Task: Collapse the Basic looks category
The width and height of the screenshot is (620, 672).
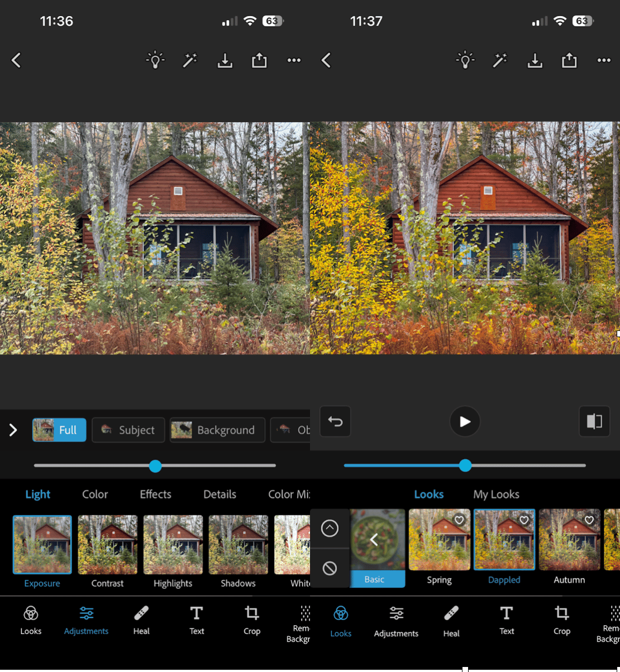Action: click(x=374, y=540)
